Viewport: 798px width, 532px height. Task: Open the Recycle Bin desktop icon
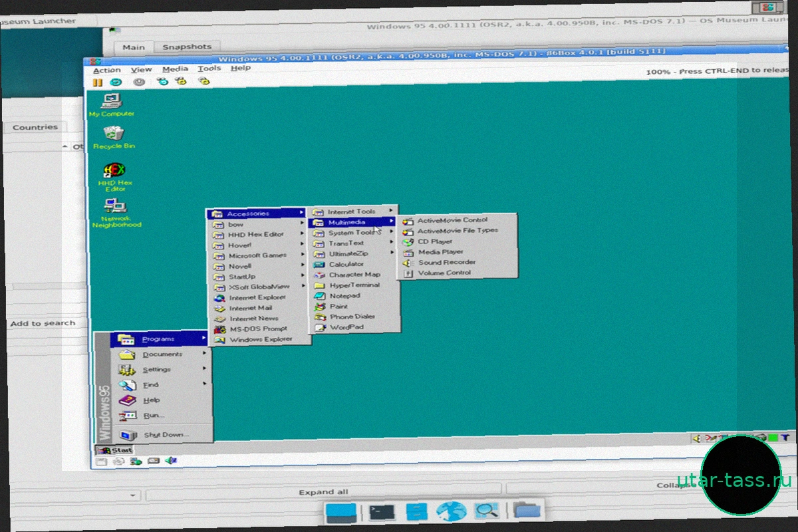coord(114,138)
